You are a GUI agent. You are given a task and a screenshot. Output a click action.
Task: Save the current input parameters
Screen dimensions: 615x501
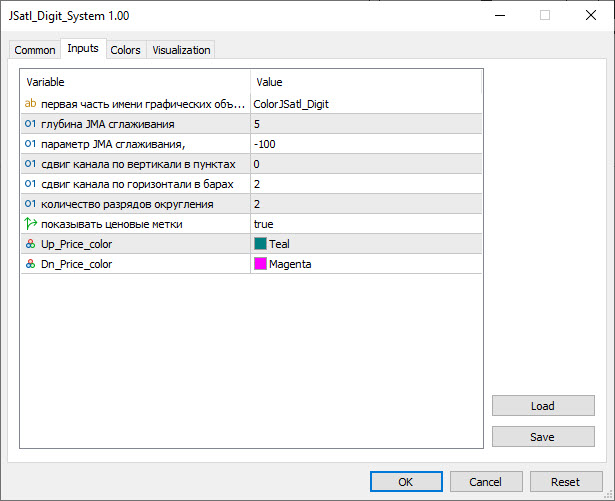point(543,437)
